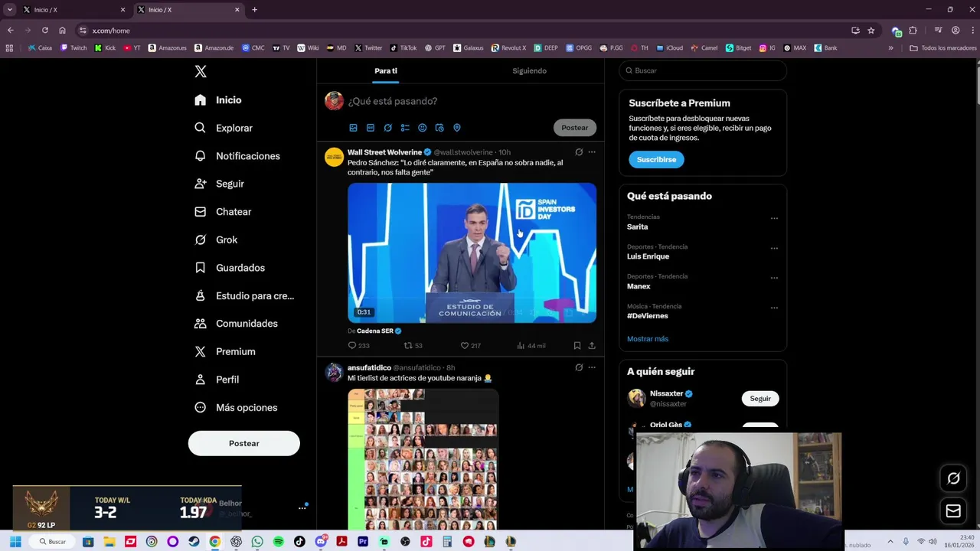Open Perfil page
980x551 pixels.
coord(217,380)
